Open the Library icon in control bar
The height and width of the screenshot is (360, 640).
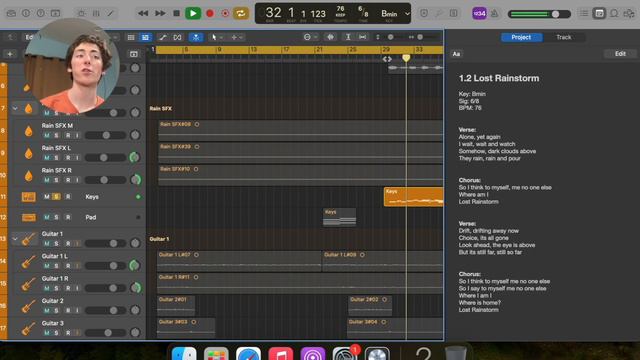point(11,13)
